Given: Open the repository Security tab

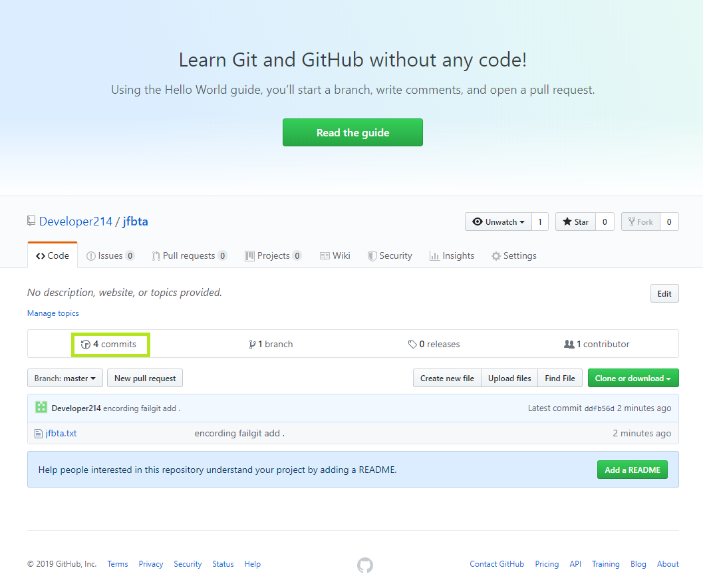Looking at the screenshot, I should coord(390,255).
